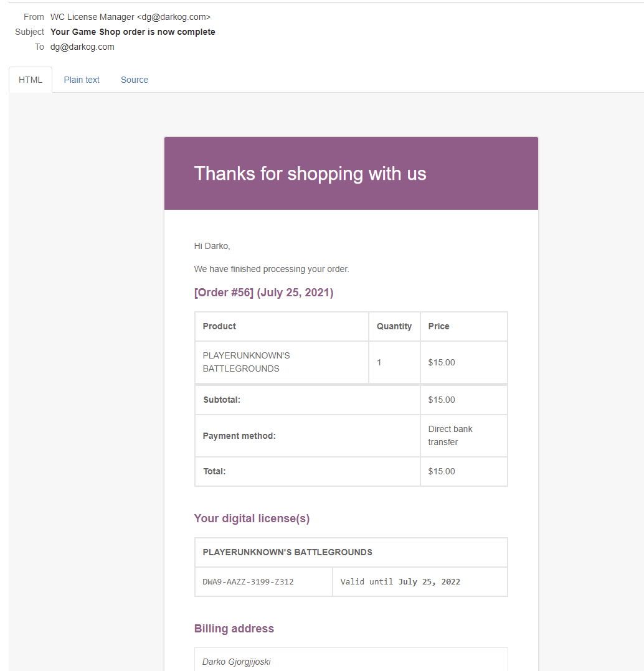Switch to the HTML tab
This screenshot has width=644, height=671.
[31, 80]
